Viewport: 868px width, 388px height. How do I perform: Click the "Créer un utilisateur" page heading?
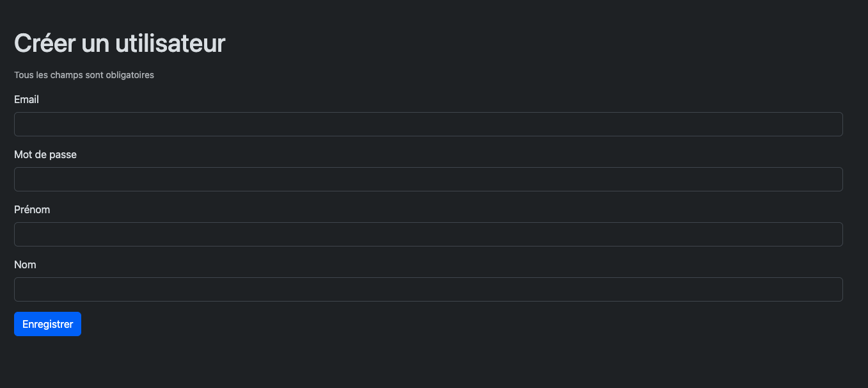(x=120, y=44)
